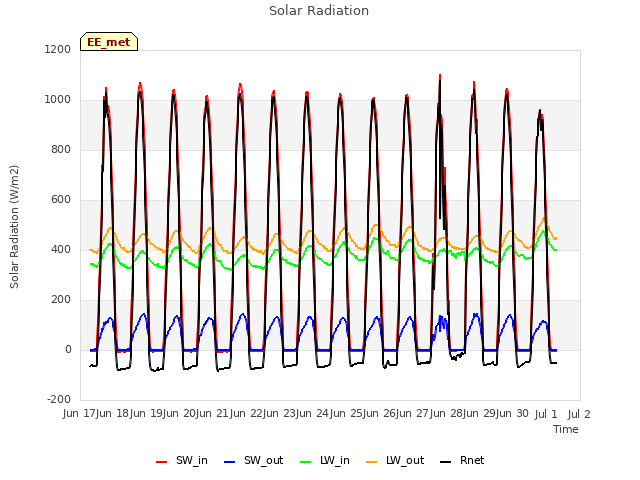Screen dimensions: 640x480
Task: Click the Jul 1 x-axis date label
Action: 546,414
